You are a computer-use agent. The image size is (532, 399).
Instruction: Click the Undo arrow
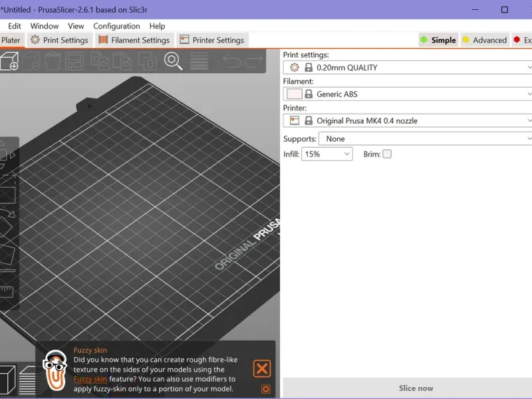231,61
